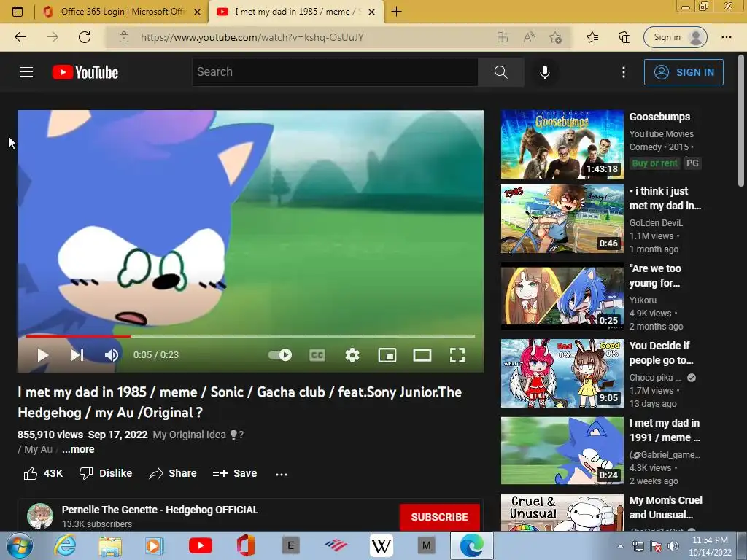Click the Buy or rent badge
This screenshot has height=560, width=747.
point(654,163)
